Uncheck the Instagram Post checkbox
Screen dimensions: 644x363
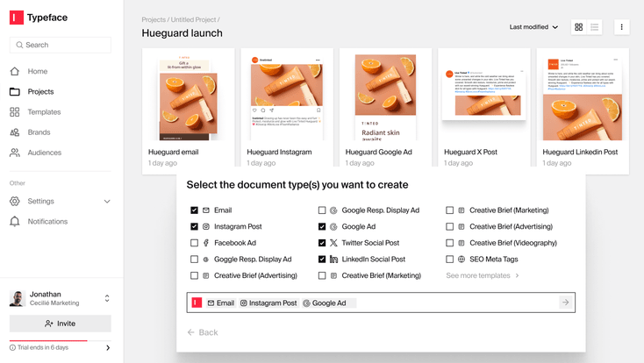(194, 227)
